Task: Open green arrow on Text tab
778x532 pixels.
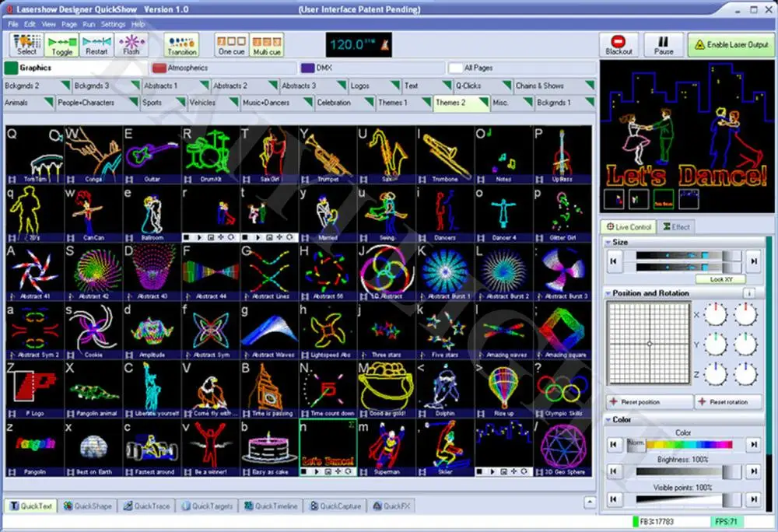Action: point(446,86)
